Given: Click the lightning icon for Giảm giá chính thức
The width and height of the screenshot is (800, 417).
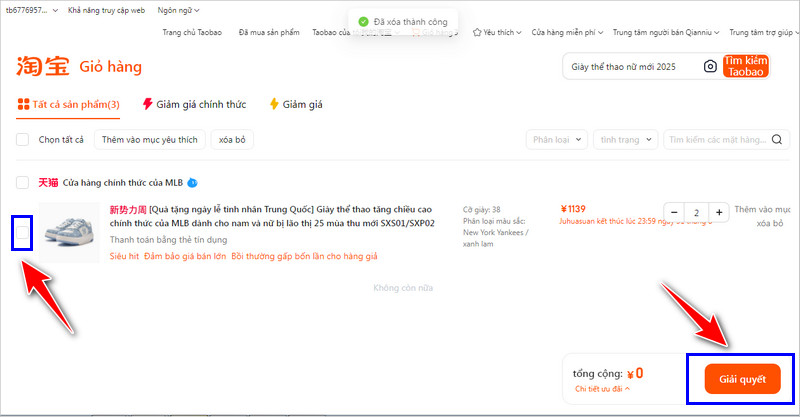Looking at the screenshot, I should point(147,104).
